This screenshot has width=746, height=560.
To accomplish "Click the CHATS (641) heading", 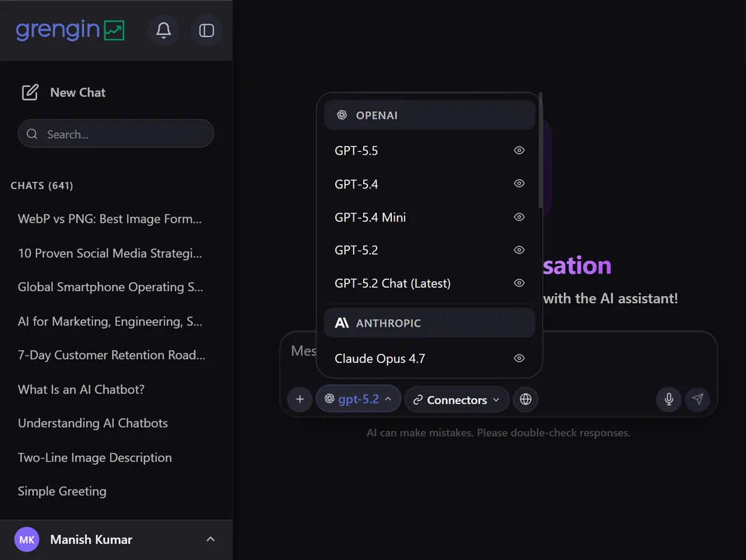I will pyautogui.click(x=42, y=185).
